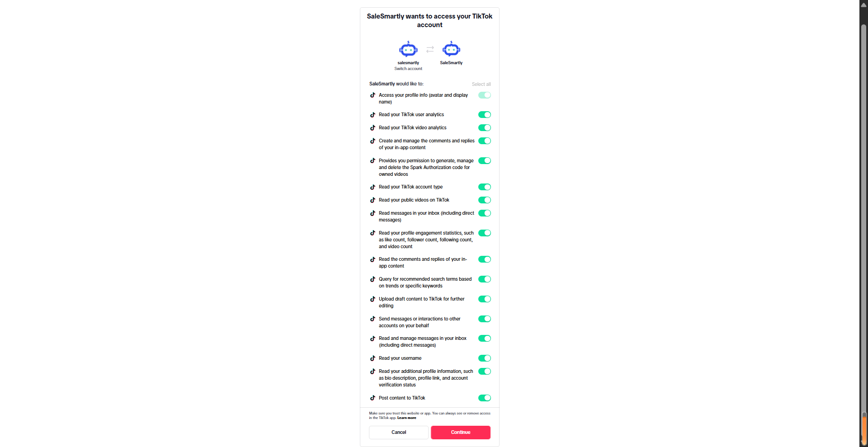Click the salesmartly account robot avatar
This screenshot has width=868, height=447.
point(408,49)
